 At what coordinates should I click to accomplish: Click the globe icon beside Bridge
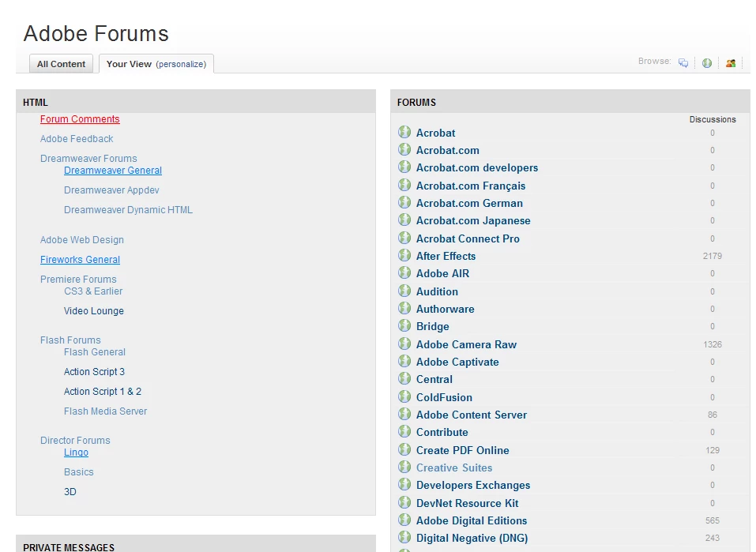pyautogui.click(x=404, y=325)
